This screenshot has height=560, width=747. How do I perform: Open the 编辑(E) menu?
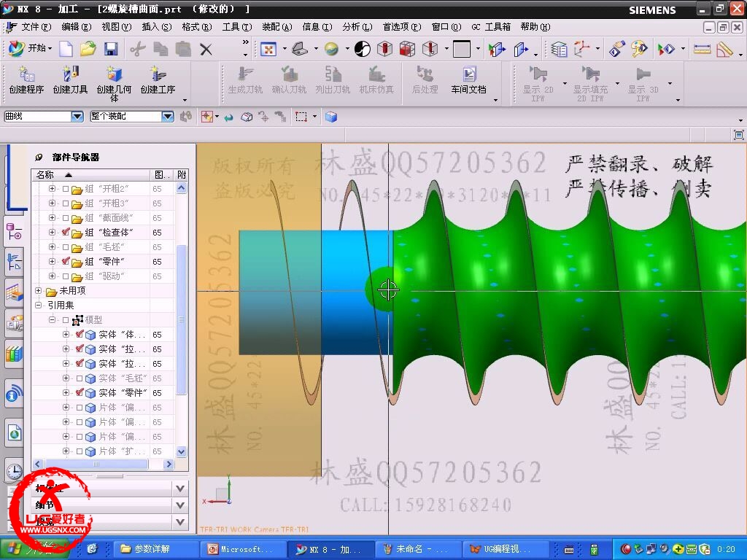coord(76,27)
